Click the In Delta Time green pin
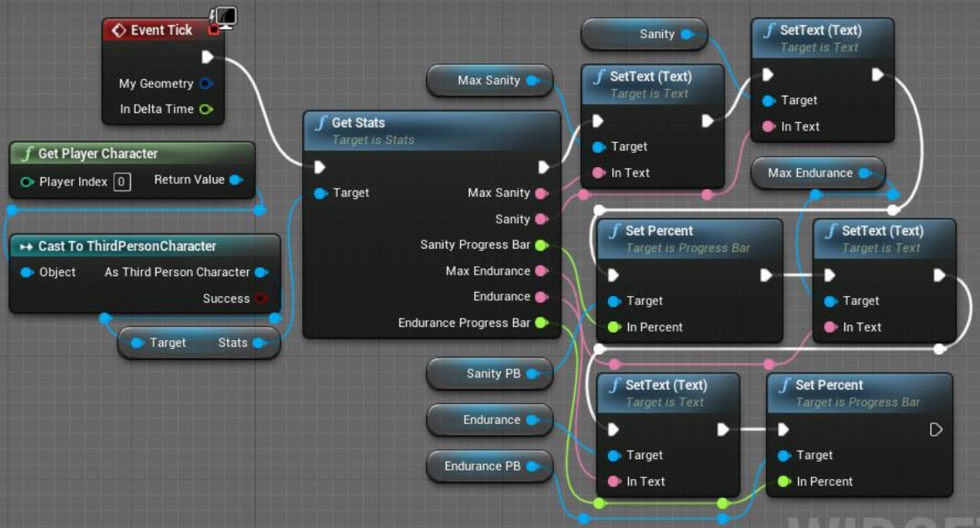980x528 pixels. 206,109
